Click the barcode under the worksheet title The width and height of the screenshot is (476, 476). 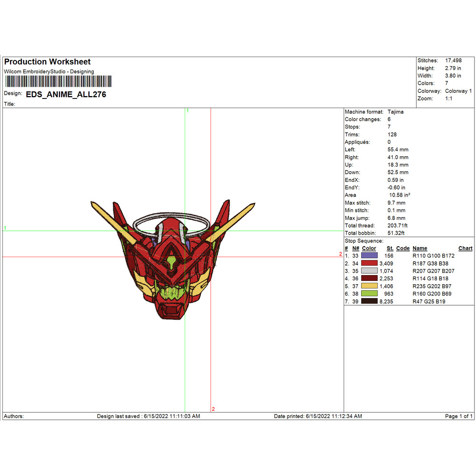pyautogui.click(x=57, y=81)
